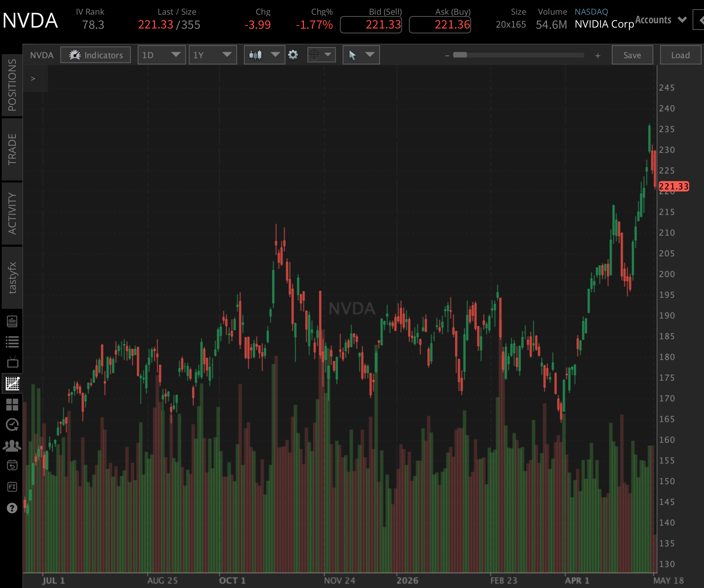Open the follow traders people icon
The image size is (704, 588).
click(x=12, y=445)
